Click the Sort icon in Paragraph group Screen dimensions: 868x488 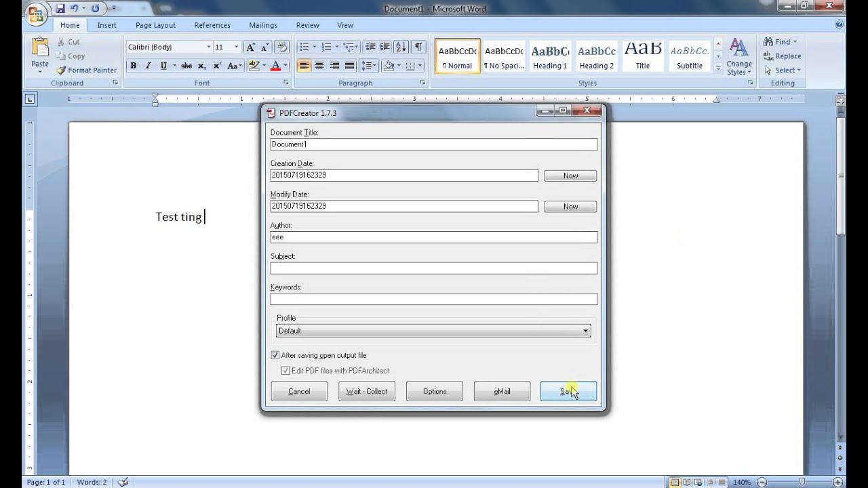(401, 47)
